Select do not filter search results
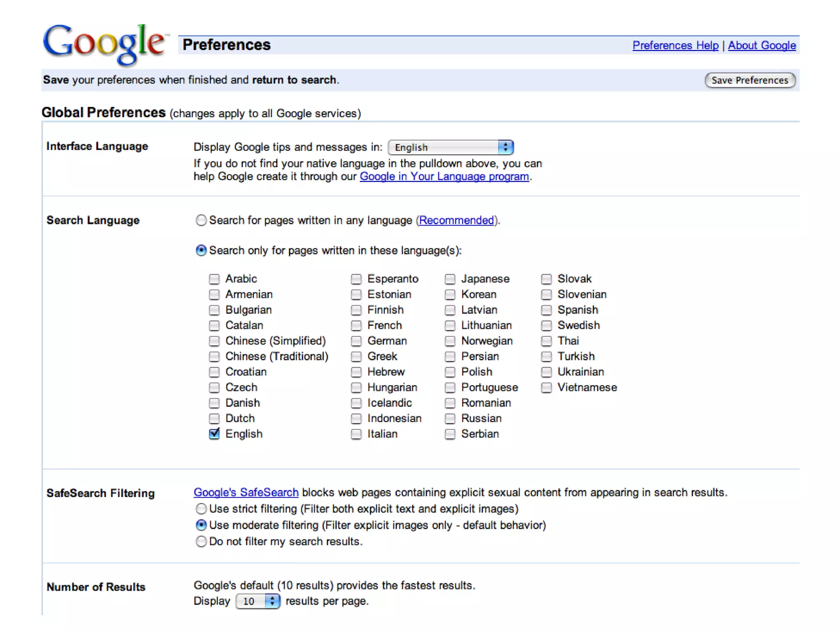This screenshot has width=840, height=630. point(201,542)
